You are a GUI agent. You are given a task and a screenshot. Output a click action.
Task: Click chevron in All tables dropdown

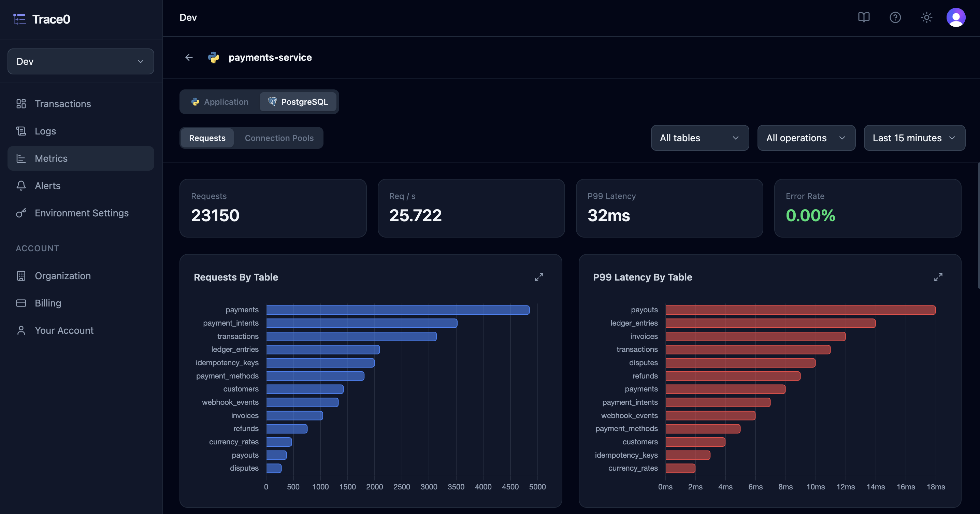point(735,138)
